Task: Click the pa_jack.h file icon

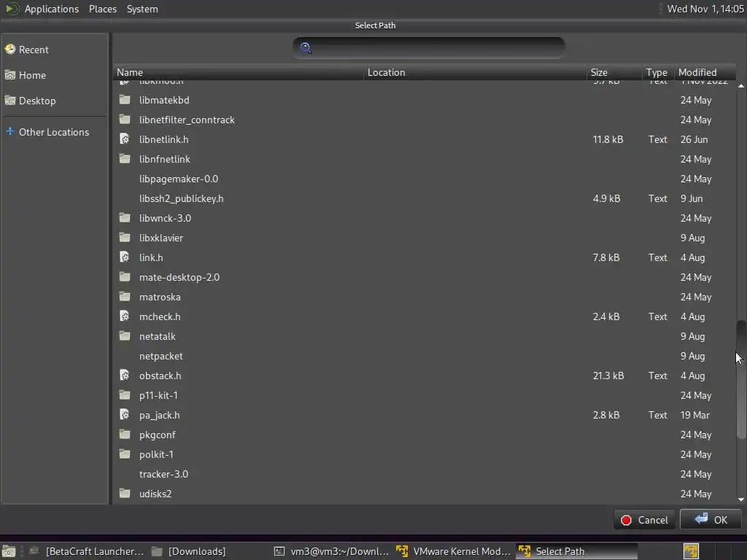Action: pyautogui.click(x=125, y=414)
